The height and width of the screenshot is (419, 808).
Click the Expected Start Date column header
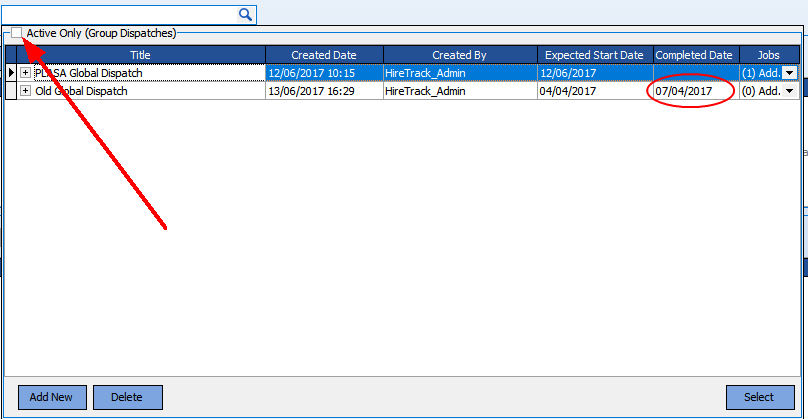(x=594, y=55)
